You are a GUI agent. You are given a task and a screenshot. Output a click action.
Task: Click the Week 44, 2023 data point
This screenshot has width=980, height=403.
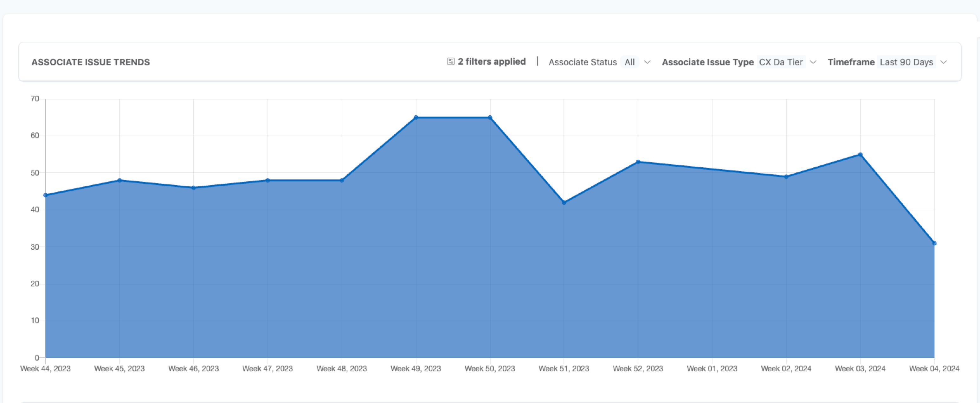point(46,195)
